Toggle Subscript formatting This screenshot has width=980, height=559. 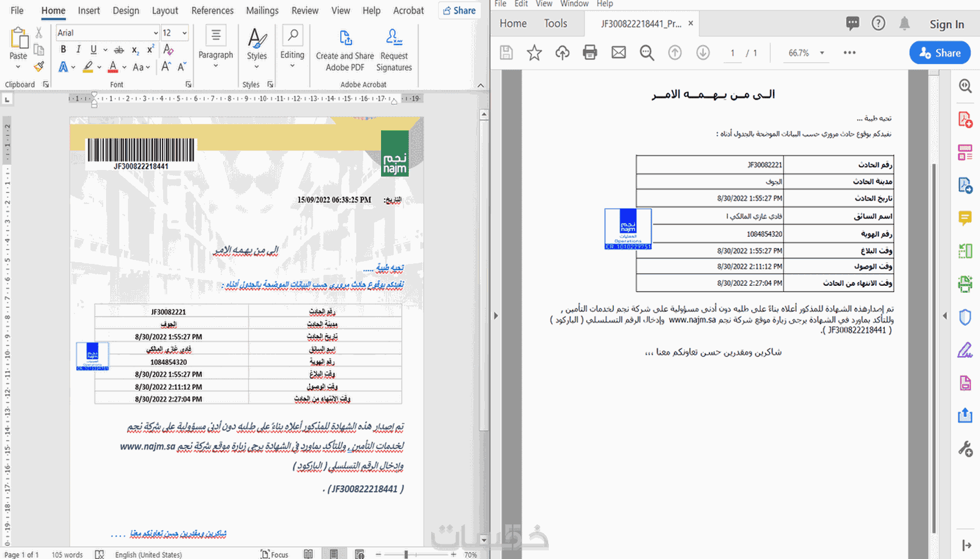(135, 50)
